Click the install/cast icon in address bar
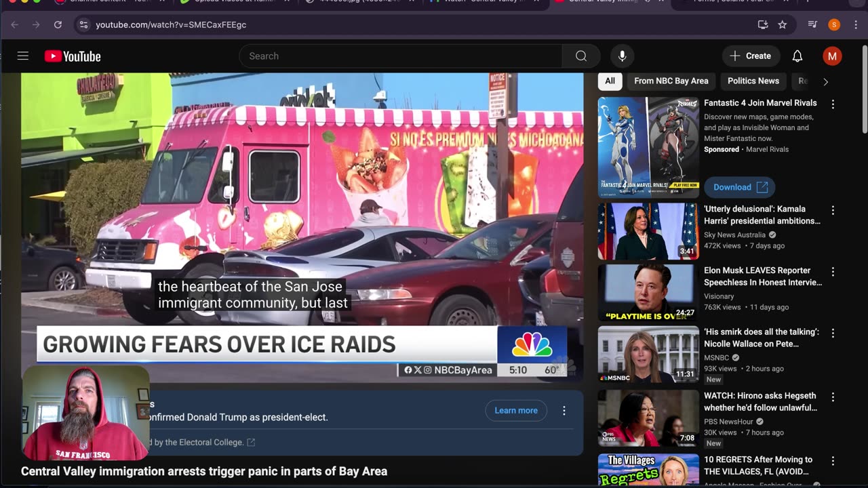The width and height of the screenshot is (868, 488). (x=763, y=24)
